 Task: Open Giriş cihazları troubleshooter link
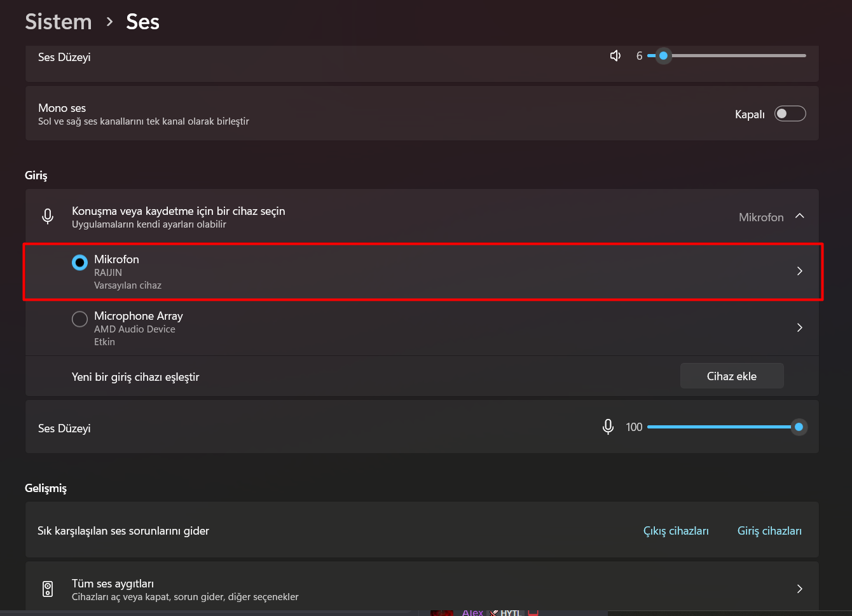pyautogui.click(x=769, y=531)
